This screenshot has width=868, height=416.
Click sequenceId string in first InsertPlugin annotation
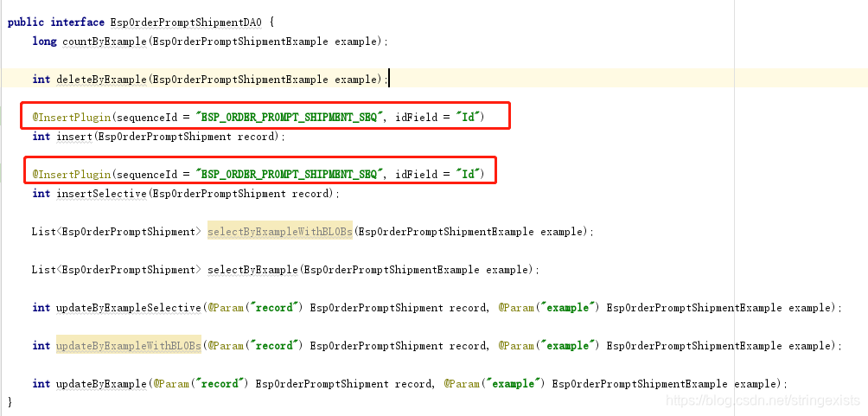290,118
